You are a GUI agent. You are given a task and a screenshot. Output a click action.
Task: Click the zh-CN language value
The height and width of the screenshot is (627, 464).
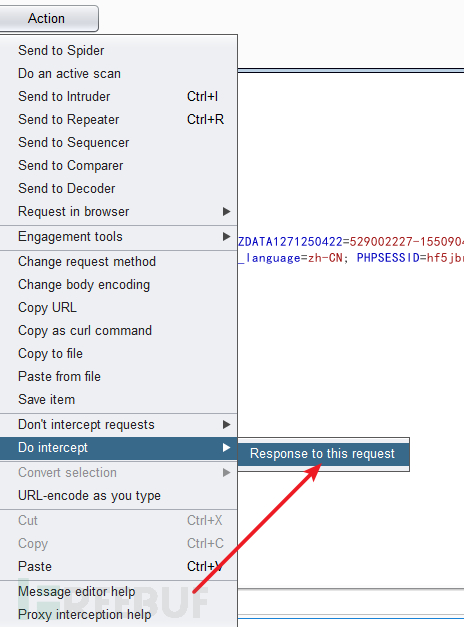pyautogui.click(x=325, y=258)
